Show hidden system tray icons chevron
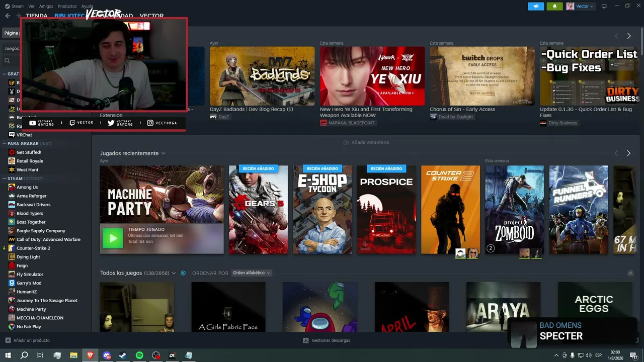 pyautogui.click(x=556, y=355)
